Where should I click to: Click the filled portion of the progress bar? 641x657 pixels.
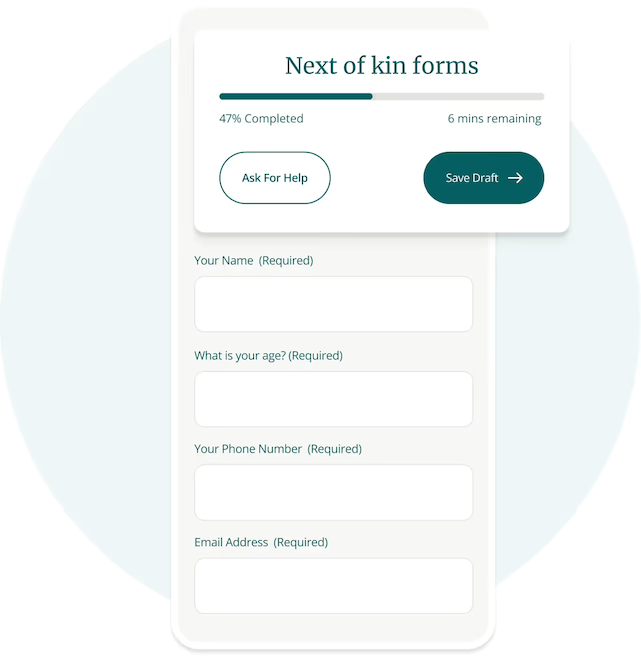point(295,97)
